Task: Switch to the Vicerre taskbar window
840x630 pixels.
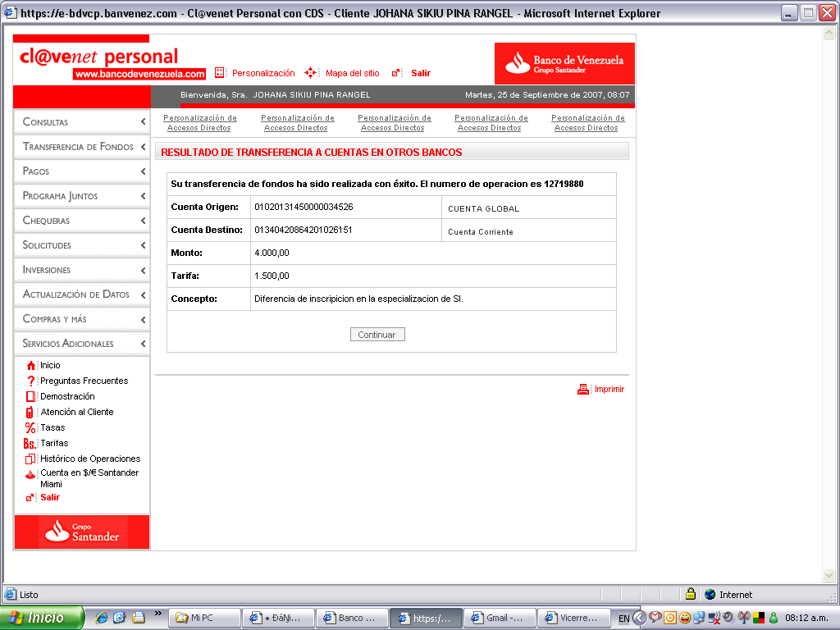Action: point(573,618)
